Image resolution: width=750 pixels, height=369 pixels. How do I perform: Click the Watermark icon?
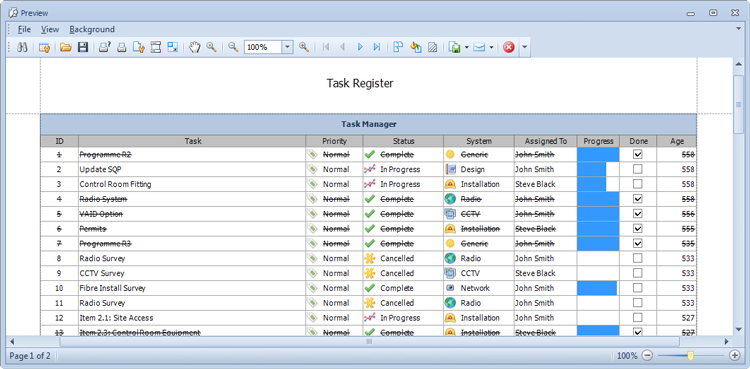[432, 47]
